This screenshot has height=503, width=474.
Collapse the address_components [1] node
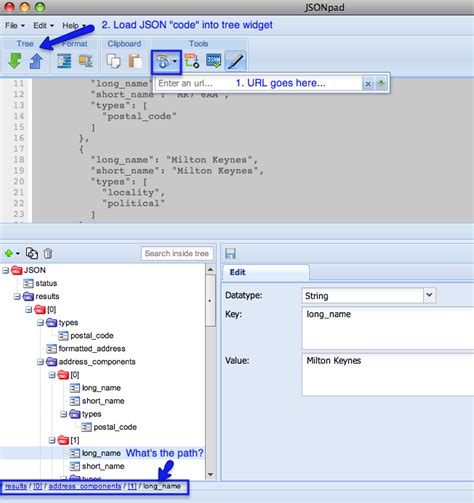coord(52,440)
